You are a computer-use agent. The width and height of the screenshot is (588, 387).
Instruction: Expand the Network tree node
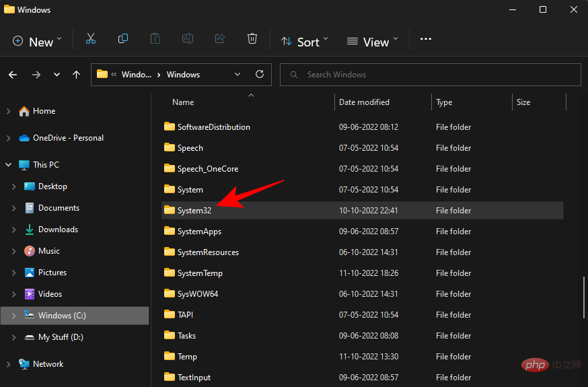point(8,363)
